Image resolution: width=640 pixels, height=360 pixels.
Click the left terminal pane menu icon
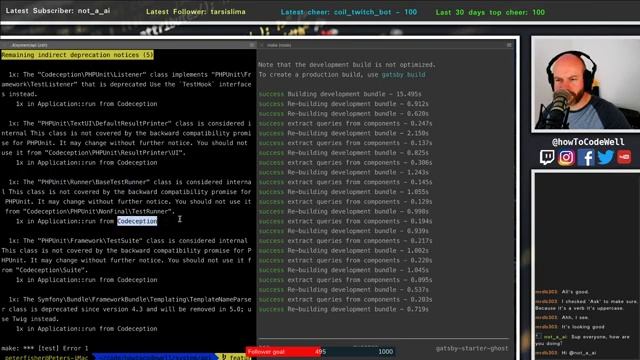[x=252, y=45]
